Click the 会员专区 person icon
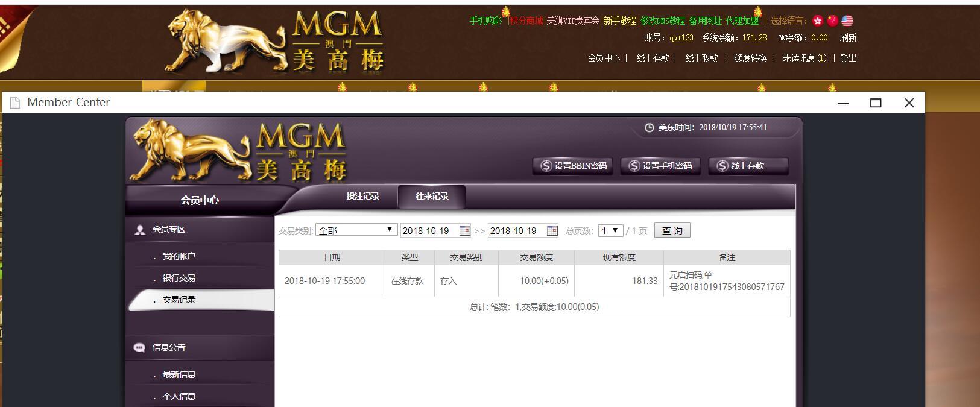Viewport: 980px width, 407px height. [x=140, y=230]
